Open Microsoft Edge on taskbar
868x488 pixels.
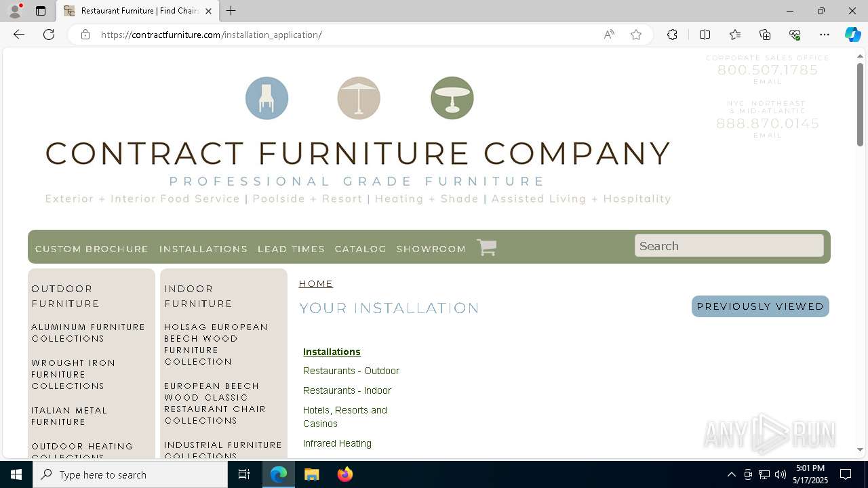tap(279, 474)
